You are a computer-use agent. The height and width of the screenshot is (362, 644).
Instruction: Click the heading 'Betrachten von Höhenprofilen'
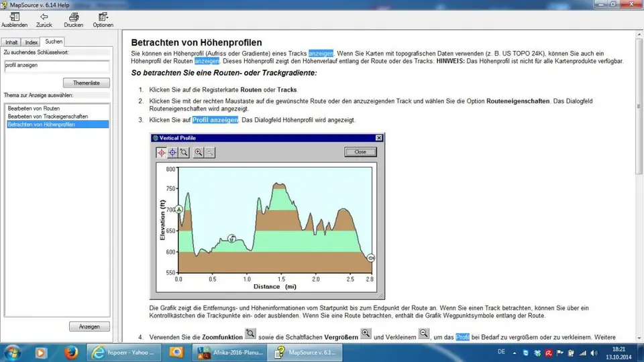197,42
